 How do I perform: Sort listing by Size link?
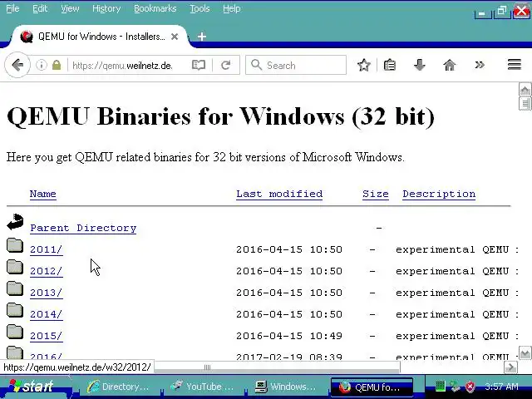click(x=375, y=194)
